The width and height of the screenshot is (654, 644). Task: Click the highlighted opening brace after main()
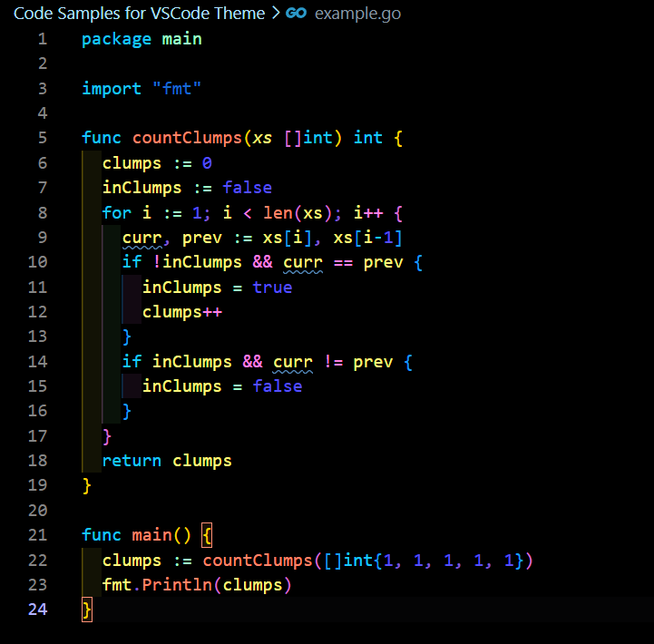tap(207, 534)
